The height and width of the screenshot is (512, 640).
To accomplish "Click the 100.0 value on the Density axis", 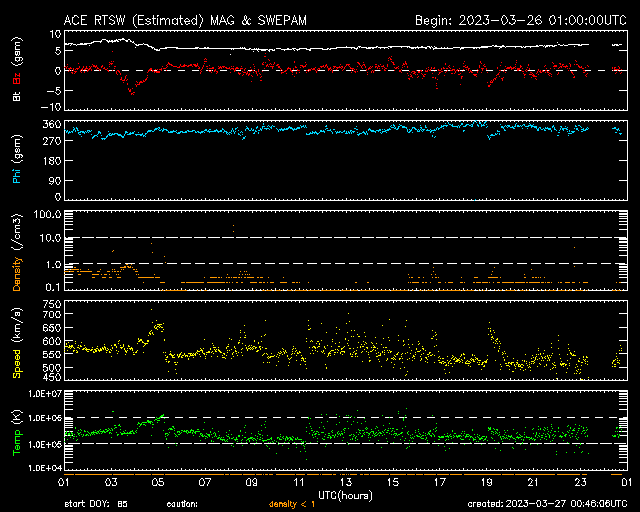I will click(x=47, y=215).
